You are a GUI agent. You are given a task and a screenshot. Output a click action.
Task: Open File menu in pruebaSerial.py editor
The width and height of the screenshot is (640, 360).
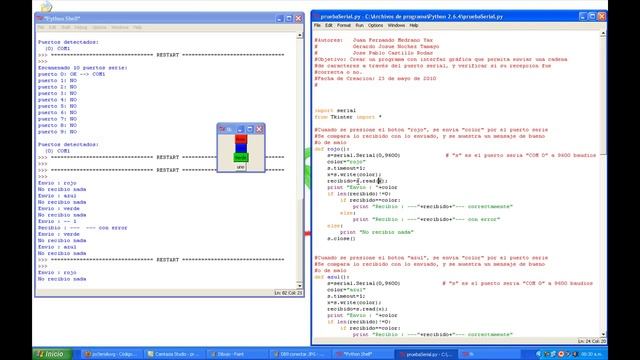click(x=317, y=25)
